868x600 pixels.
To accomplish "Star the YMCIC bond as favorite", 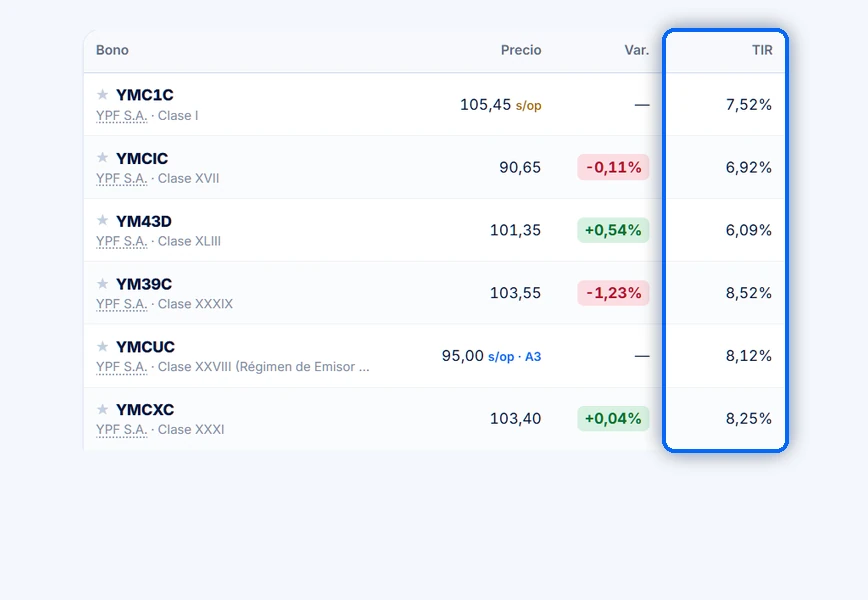I will [102, 158].
